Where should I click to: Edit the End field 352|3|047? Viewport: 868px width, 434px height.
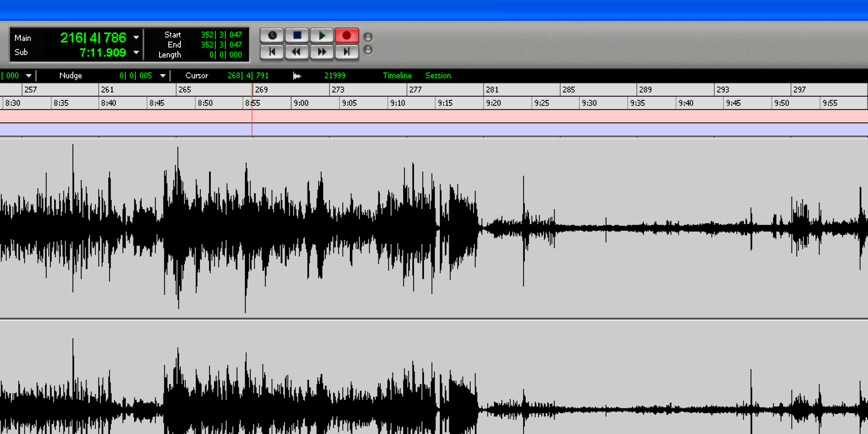point(221,45)
